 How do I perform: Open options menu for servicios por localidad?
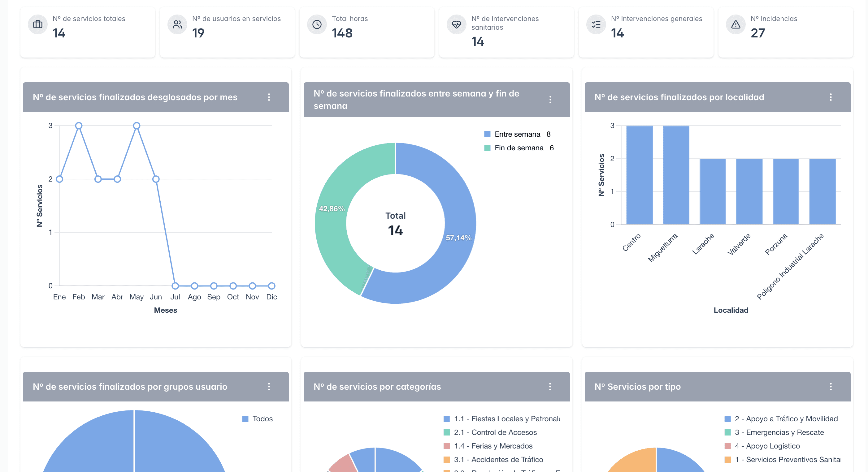pos(831,97)
